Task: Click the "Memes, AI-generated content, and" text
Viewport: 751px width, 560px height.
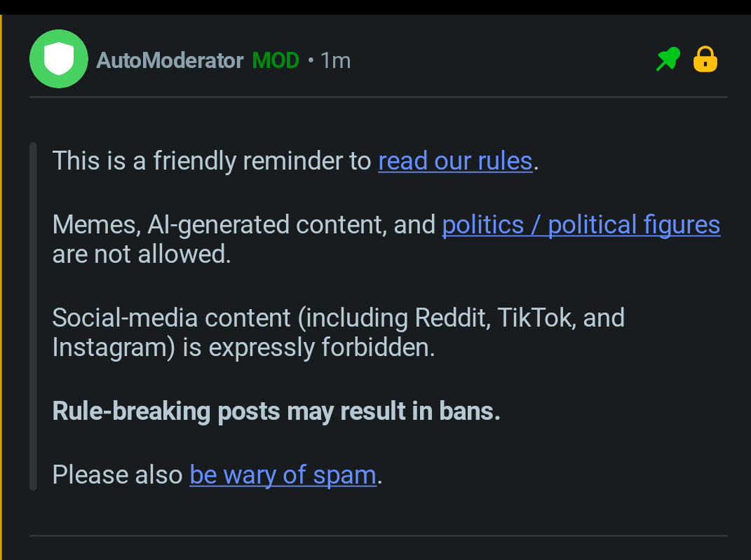Action: (x=244, y=225)
